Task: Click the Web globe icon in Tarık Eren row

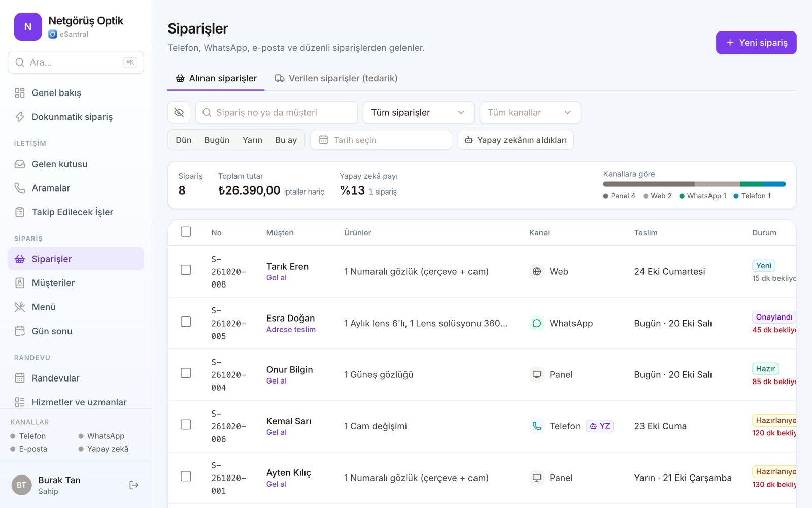Action: tap(537, 271)
